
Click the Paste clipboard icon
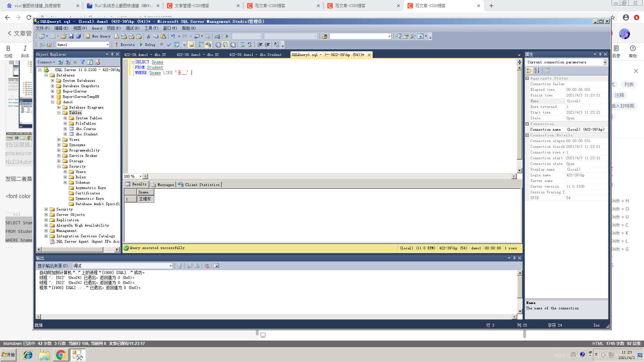tap(163, 36)
